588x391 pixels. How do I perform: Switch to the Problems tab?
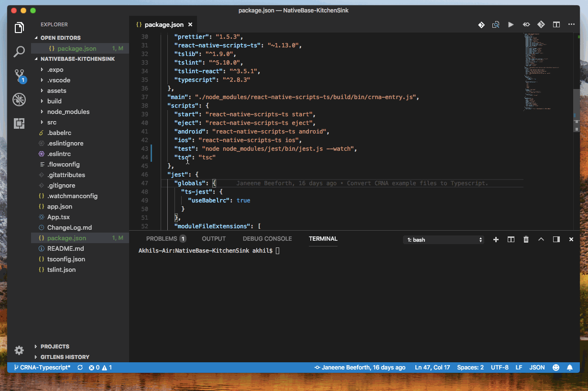(166, 239)
